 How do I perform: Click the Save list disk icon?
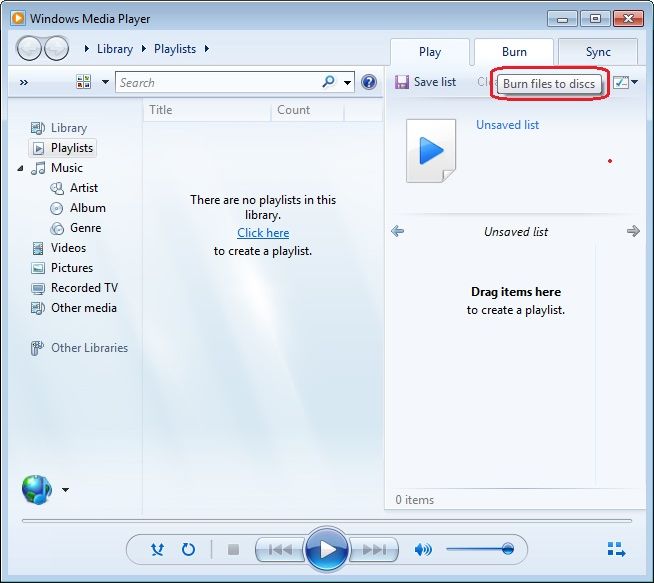click(x=402, y=82)
